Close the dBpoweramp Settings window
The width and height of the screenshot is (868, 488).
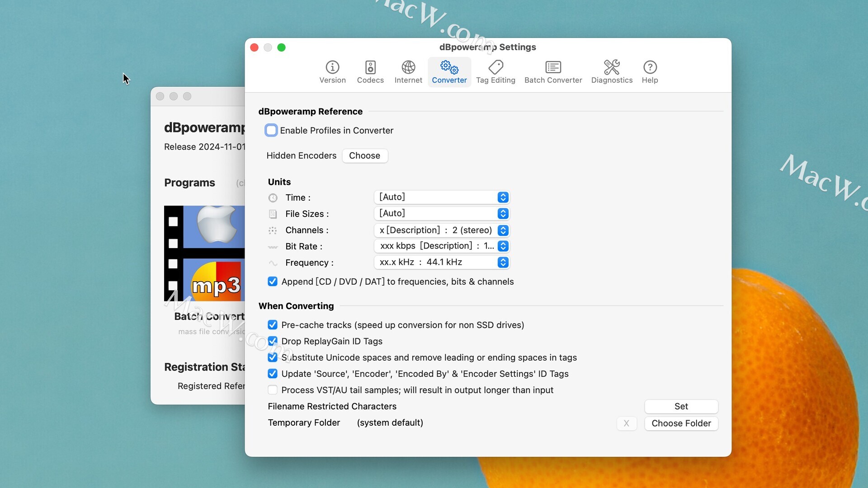pyautogui.click(x=255, y=47)
